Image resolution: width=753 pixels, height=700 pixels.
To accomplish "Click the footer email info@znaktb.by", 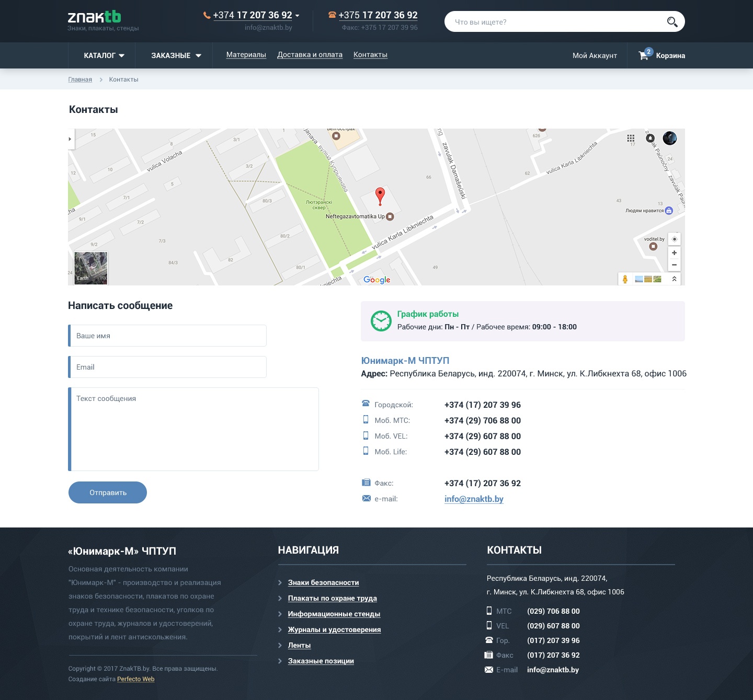I will tap(553, 670).
